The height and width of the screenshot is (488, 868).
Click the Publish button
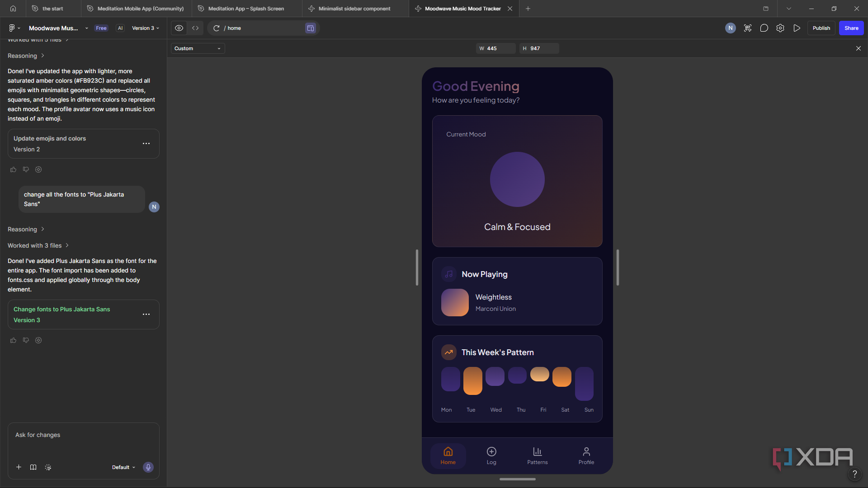pos(821,28)
